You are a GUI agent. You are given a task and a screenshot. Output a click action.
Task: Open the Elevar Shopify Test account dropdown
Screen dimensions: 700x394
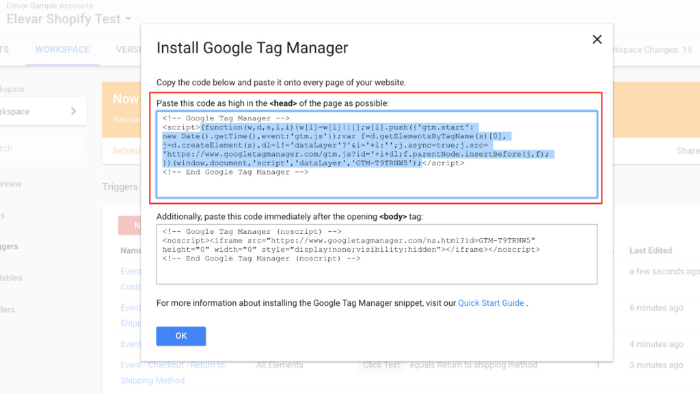(69, 19)
